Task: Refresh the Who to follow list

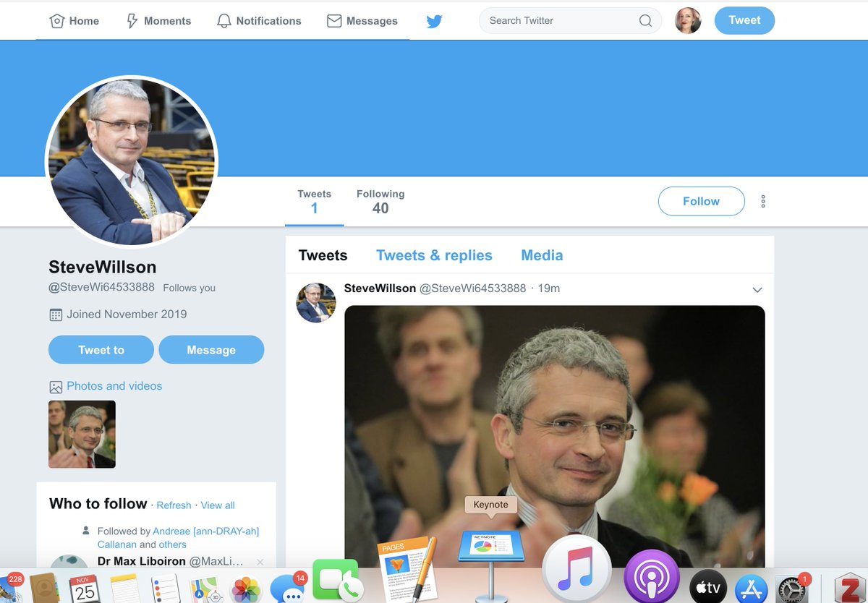Action: coord(174,505)
